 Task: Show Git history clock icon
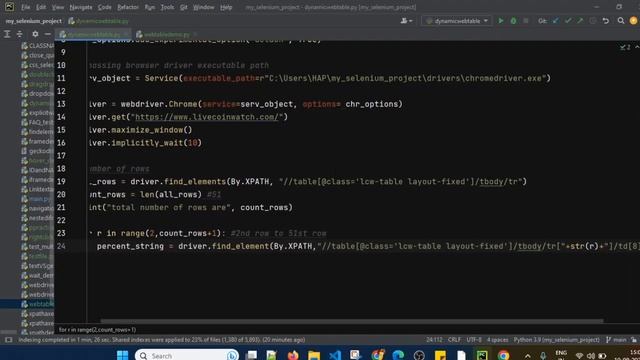click(x=593, y=21)
